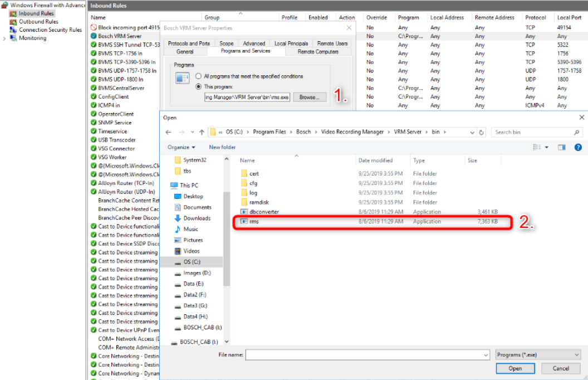Click green check icon for OperatorClient rule
This screenshot has height=380, width=588.
tap(94, 114)
